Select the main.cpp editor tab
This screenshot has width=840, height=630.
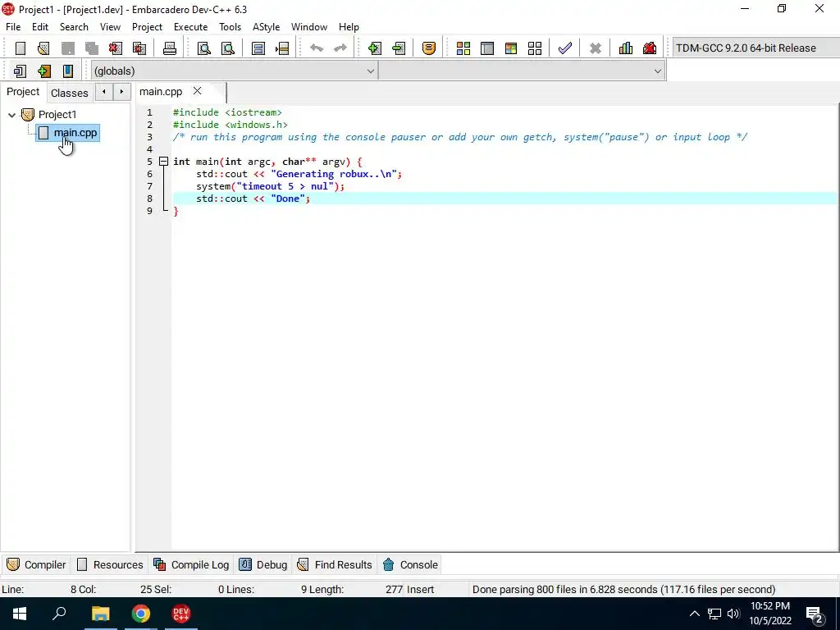(161, 92)
